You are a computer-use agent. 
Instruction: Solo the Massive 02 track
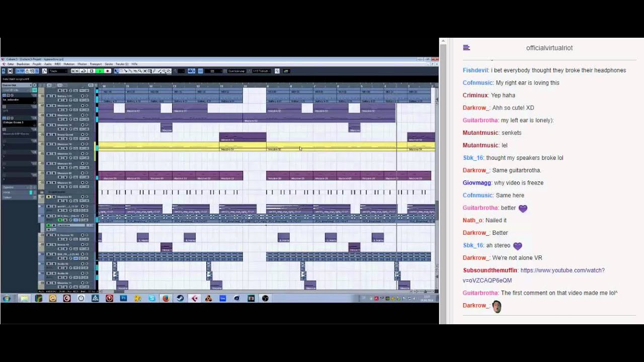click(x=53, y=106)
